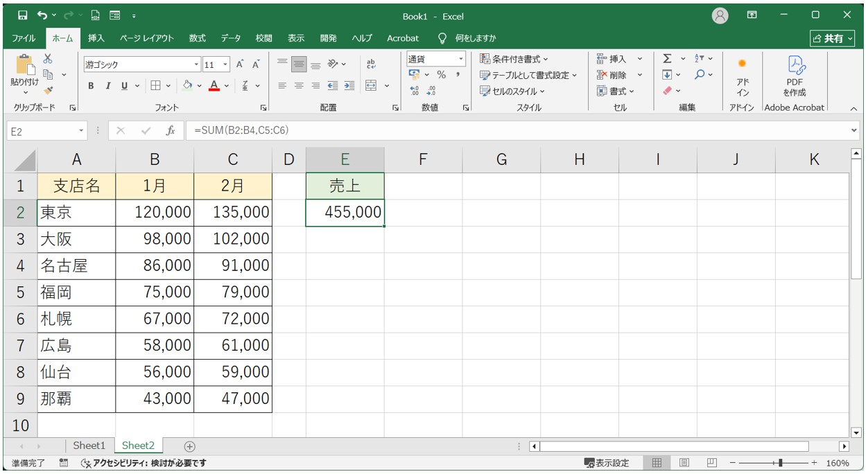Image resolution: width=868 pixels, height=474 pixels.
Task: Click the percent style icon
Action: (441, 75)
